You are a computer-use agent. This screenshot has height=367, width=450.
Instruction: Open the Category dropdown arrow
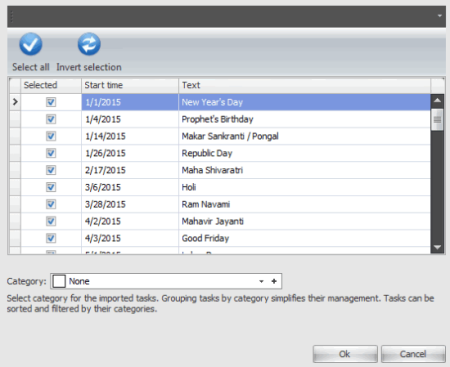(x=261, y=281)
